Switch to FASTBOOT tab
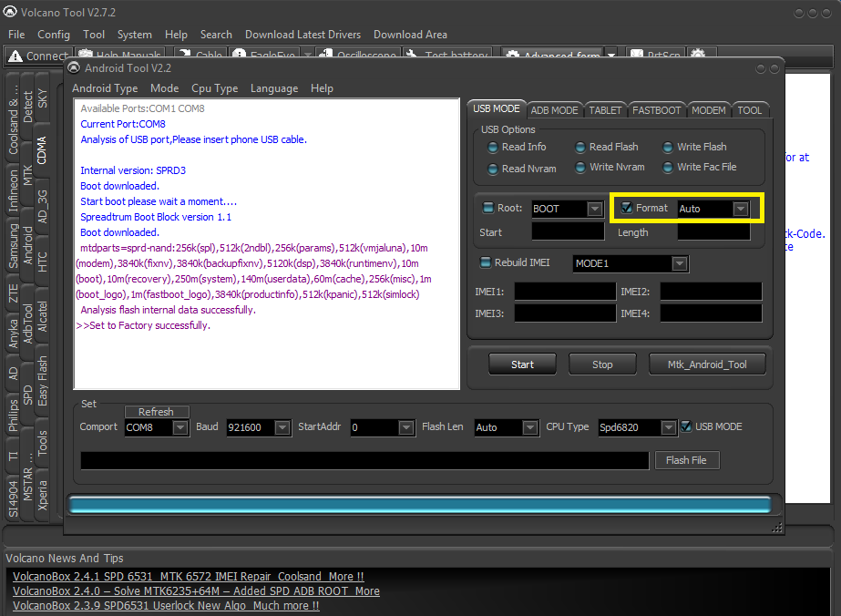 click(x=657, y=110)
